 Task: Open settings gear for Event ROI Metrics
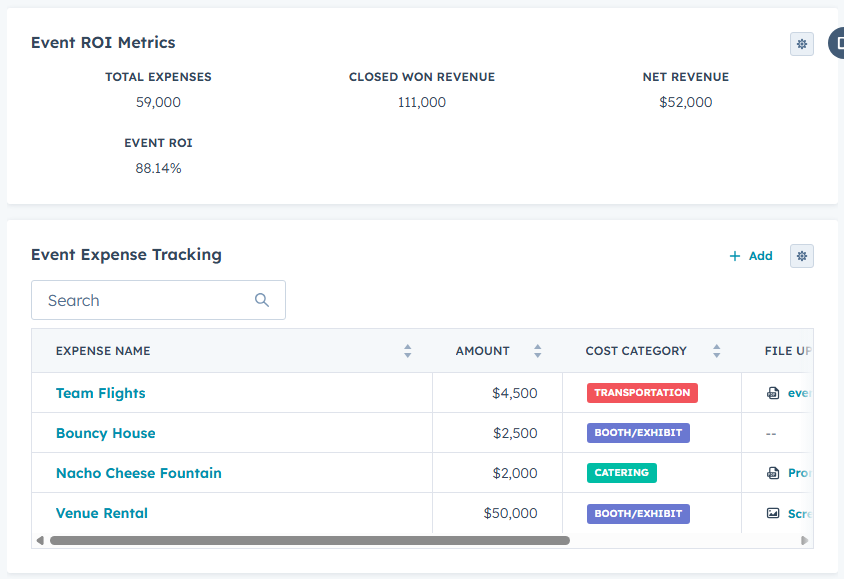(801, 44)
